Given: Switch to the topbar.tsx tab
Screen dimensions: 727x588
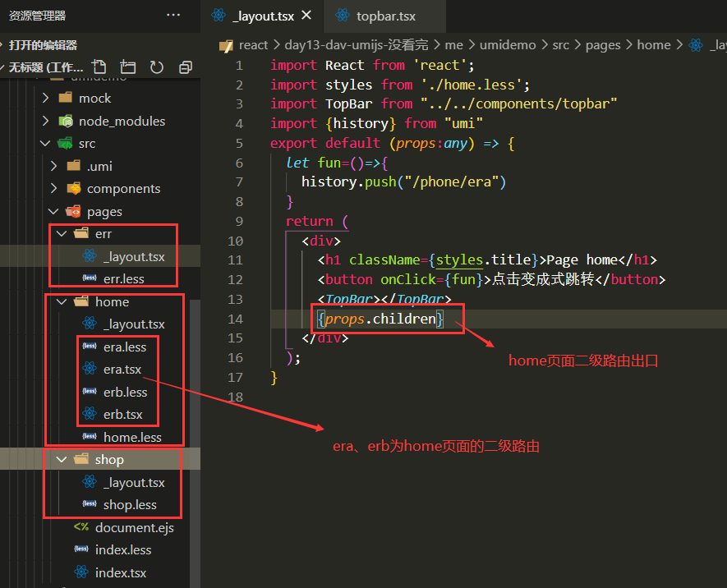Looking at the screenshot, I should [x=385, y=16].
